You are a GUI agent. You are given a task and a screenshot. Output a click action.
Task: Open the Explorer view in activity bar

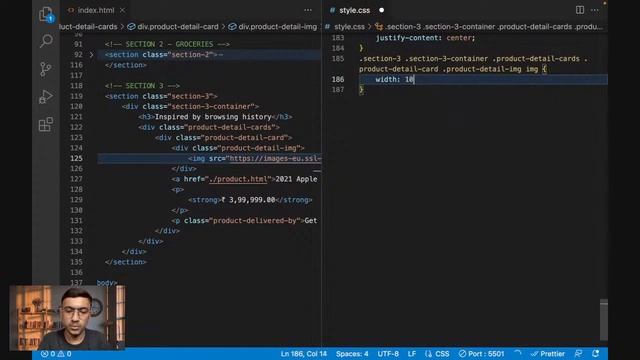[x=46, y=14]
